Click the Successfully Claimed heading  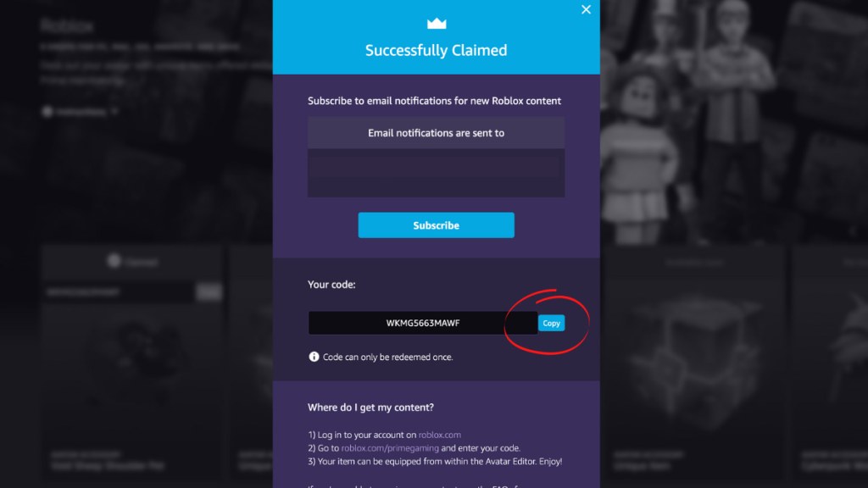437,50
